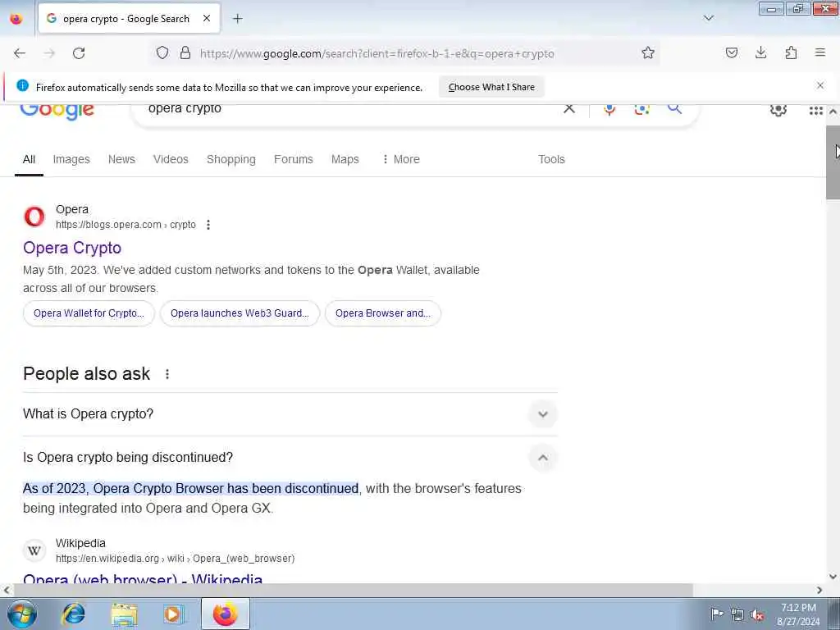
Task: Switch to the News tab
Action: pos(121,160)
